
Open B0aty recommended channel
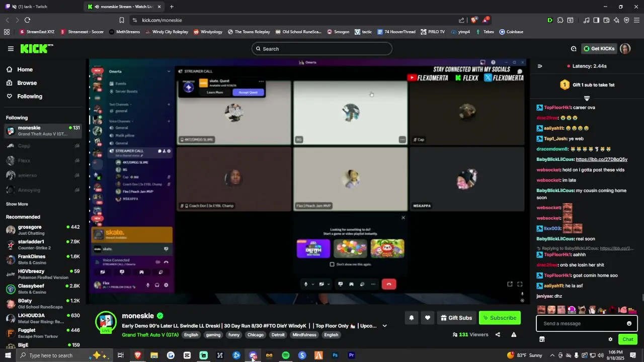click(x=43, y=304)
